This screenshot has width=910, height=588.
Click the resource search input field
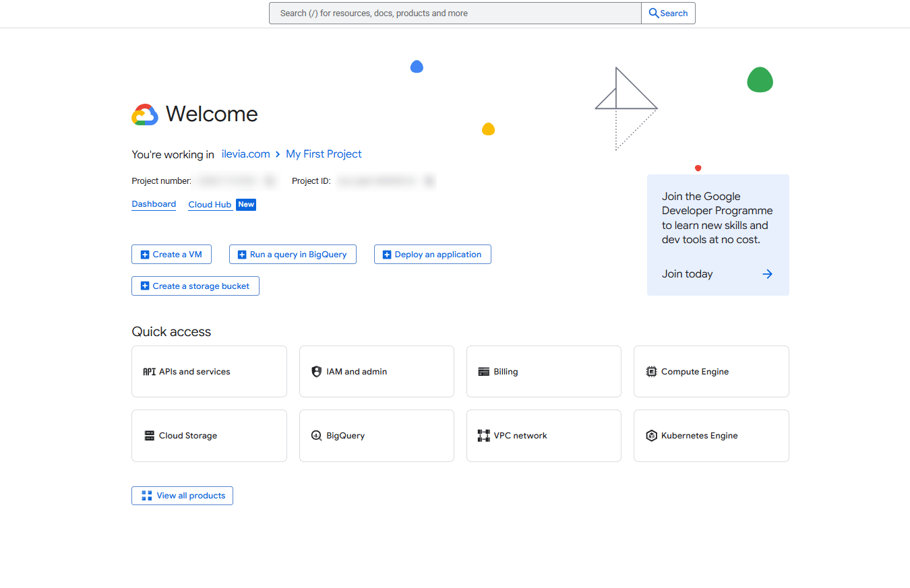[455, 13]
